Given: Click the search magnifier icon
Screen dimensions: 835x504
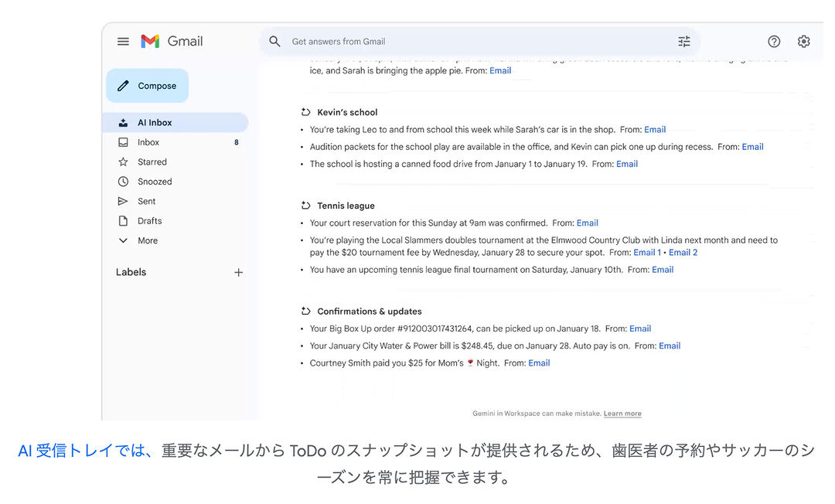Looking at the screenshot, I should [274, 42].
